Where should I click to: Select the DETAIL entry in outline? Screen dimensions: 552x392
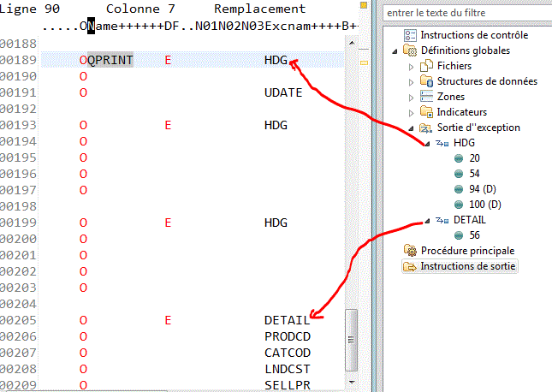point(470,220)
